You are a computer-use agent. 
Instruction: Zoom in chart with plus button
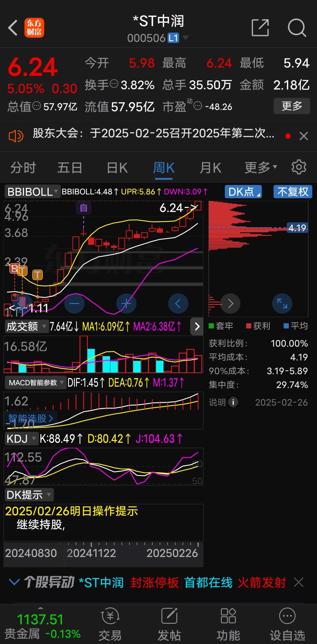point(126,303)
